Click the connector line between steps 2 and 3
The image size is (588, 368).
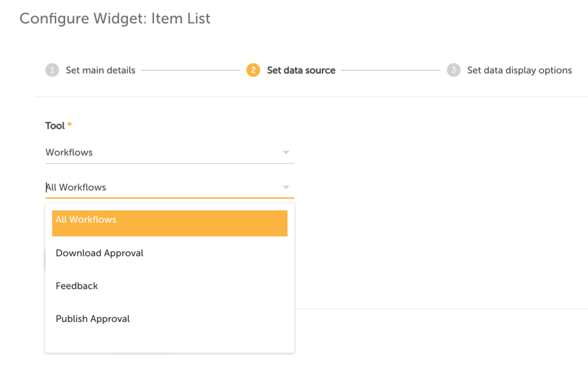390,70
